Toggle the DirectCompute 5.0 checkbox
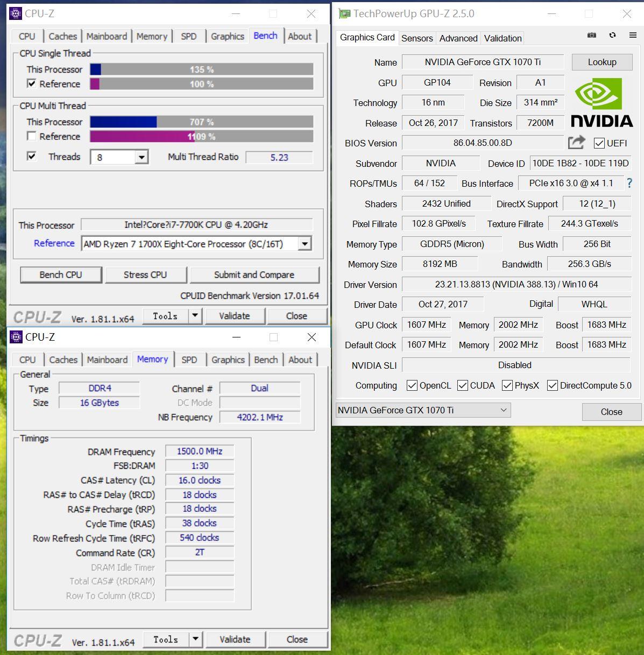The height and width of the screenshot is (655, 644). (552, 385)
